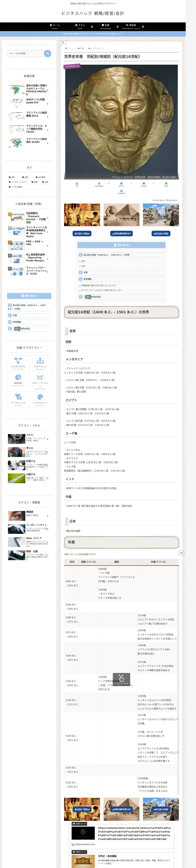Save the article to Pocket

(144, 184)
